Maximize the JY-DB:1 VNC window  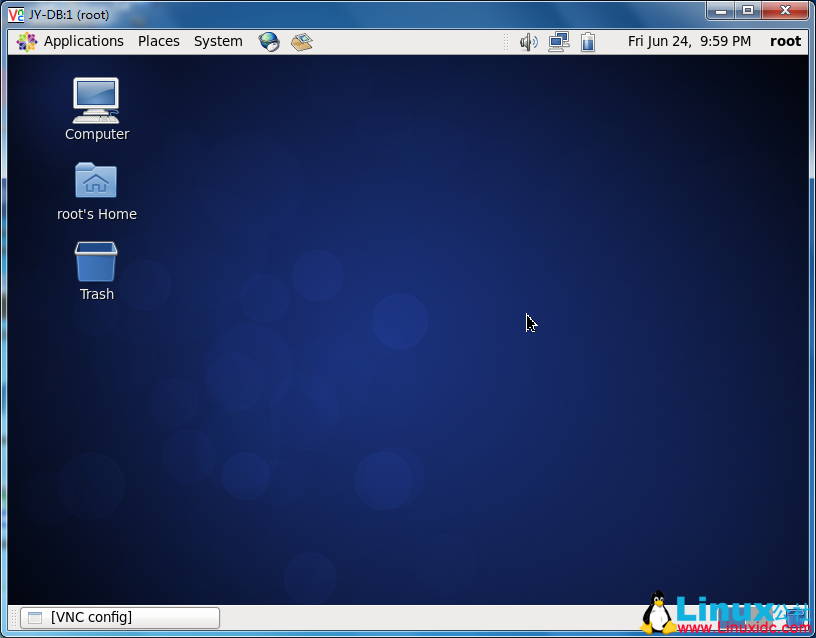click(x=748, y=10)
